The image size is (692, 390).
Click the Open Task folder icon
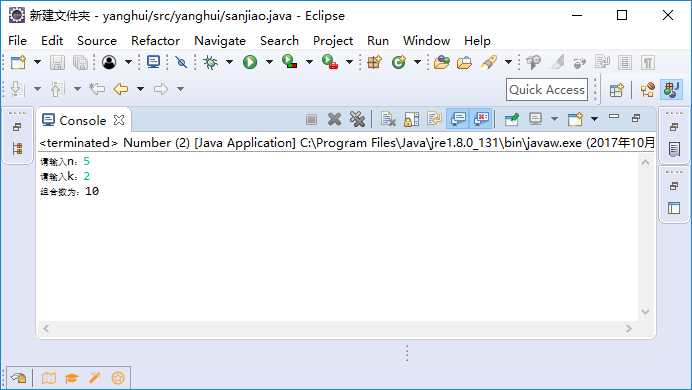point(464,63)
